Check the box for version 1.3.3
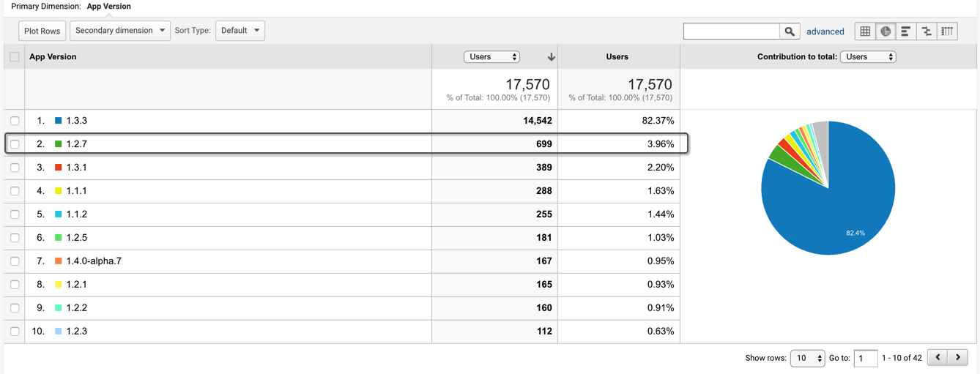This screenshot has height=374, width=980. (15, 121)
